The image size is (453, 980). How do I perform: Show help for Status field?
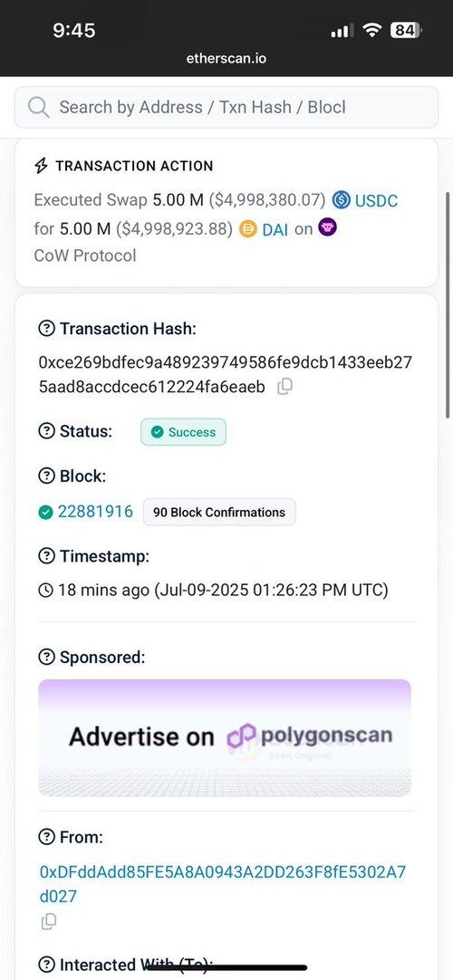(x=47, y=431)
